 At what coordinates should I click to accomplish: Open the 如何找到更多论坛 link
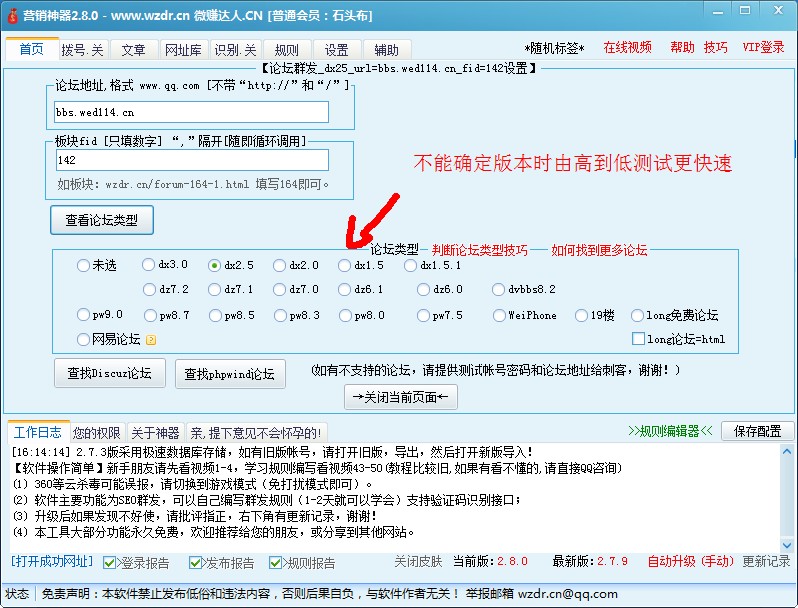599,250
